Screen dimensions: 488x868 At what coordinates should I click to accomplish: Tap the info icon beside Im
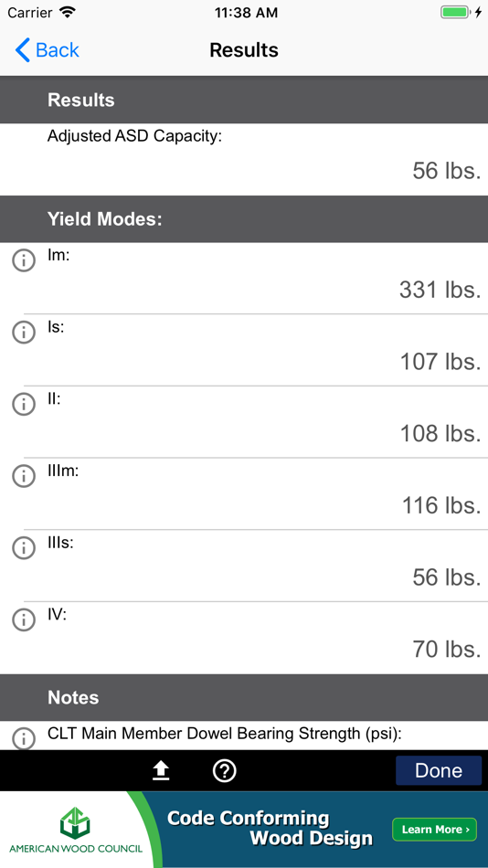tap(24, 260)
